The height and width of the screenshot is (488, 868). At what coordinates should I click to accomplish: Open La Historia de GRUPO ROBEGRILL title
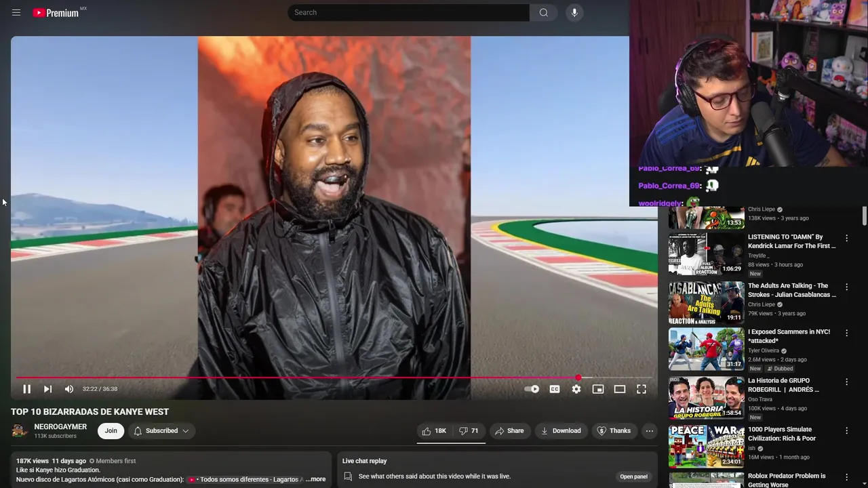pos(783,385)
